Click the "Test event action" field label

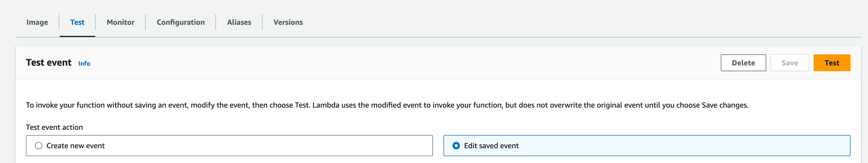(54, 127)
